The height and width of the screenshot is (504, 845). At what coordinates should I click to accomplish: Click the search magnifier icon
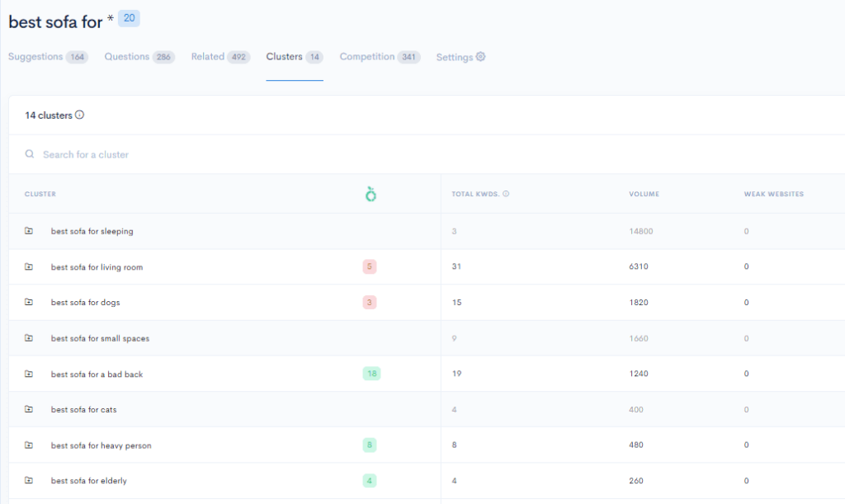pyautogui.click(x=29, y=154)
